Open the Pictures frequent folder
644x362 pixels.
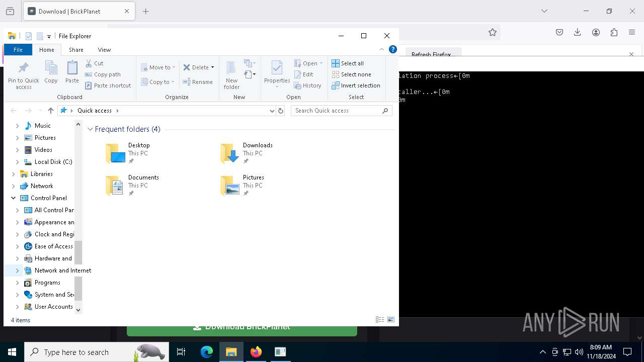(x=242, y=186)
